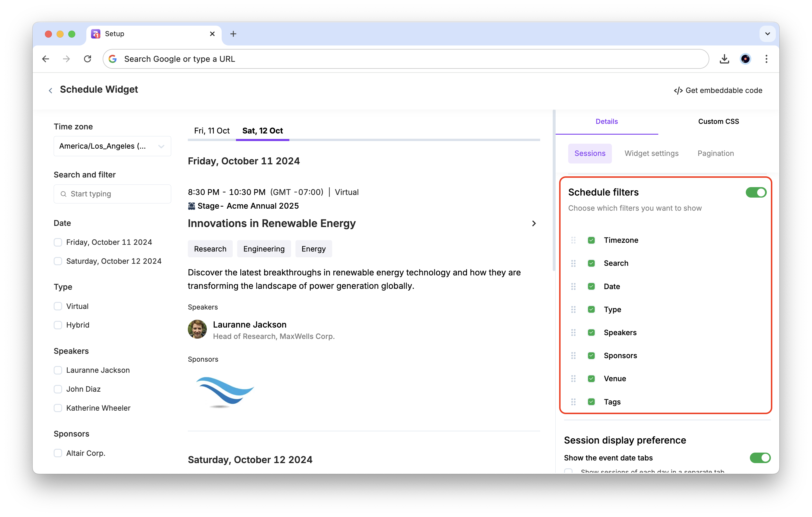812x517 pixels.
Task: Disable Show the event date tabs
Action: (x=760, y=458)
